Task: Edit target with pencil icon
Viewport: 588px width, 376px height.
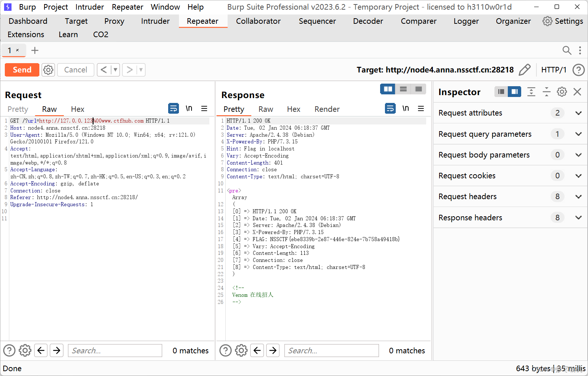Action: click(525, 70)
